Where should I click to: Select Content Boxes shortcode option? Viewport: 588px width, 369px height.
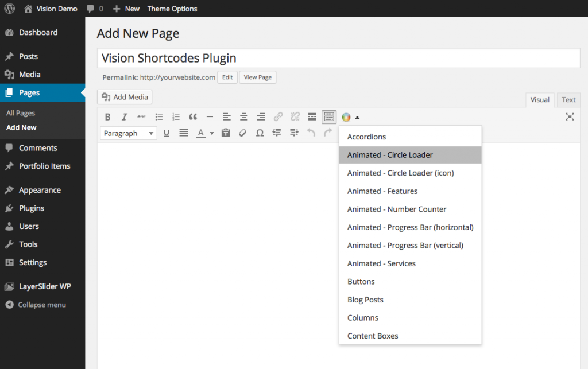pyautogui.click(x=410, y=336)
